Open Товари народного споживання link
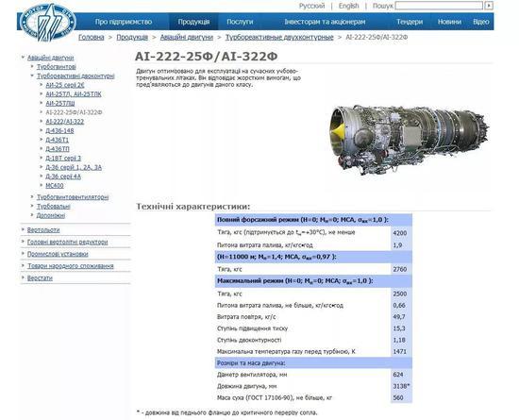 pyautogui.click(x=71, y=266)
